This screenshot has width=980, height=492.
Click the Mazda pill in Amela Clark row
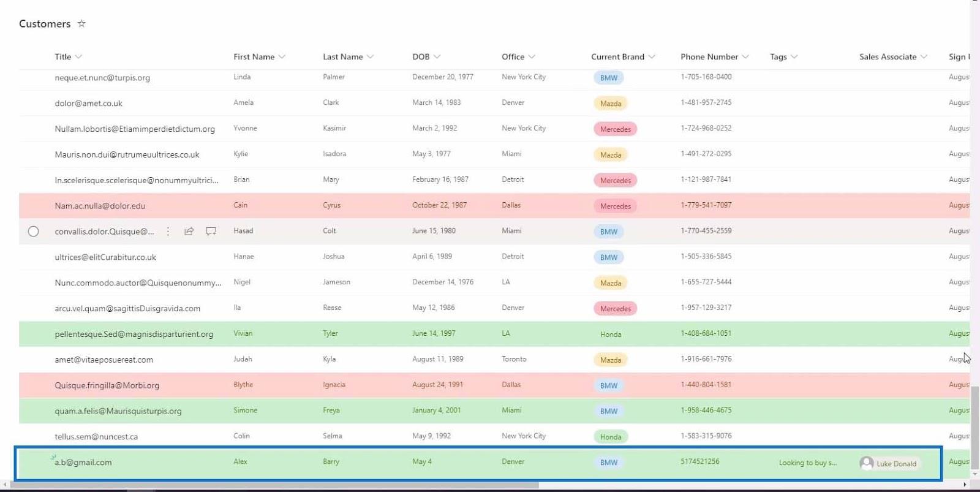point(611,104)
